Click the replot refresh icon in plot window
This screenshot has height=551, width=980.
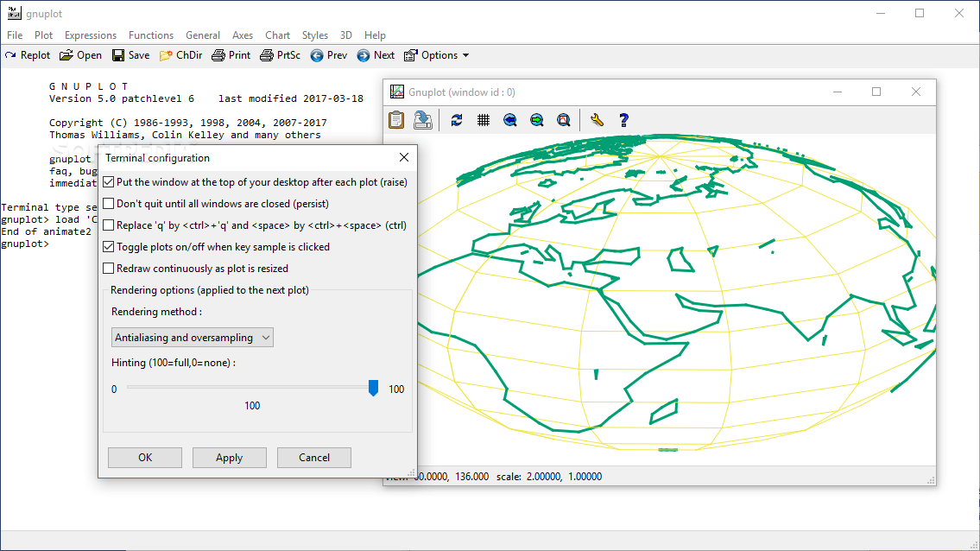[x=457, y=119]
